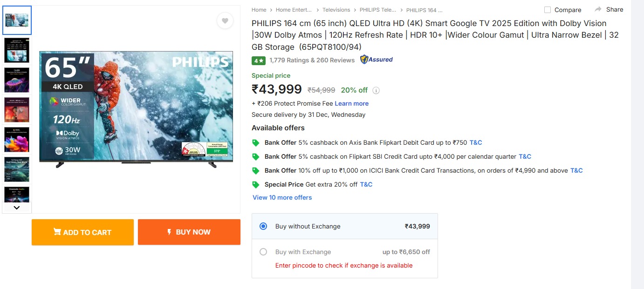Click the green 4-star rating badge
Screen dimensions: 644x289
pos(259,60)
